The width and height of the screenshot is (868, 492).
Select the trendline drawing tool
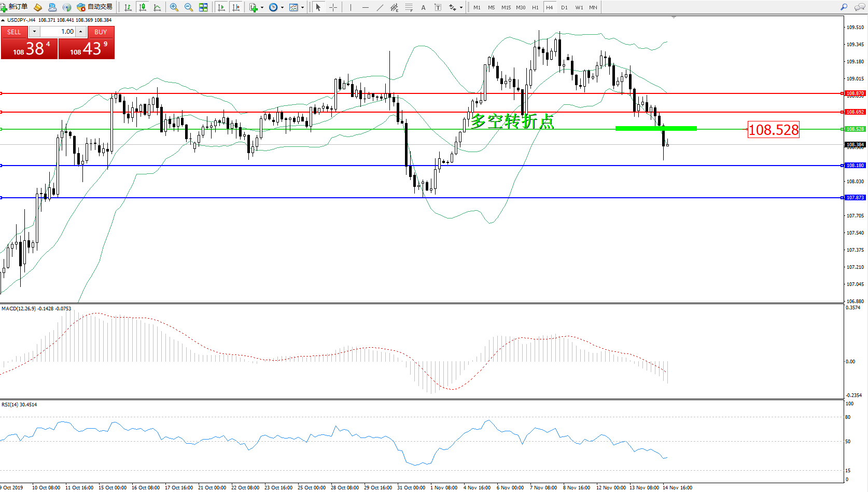point(380,7)
